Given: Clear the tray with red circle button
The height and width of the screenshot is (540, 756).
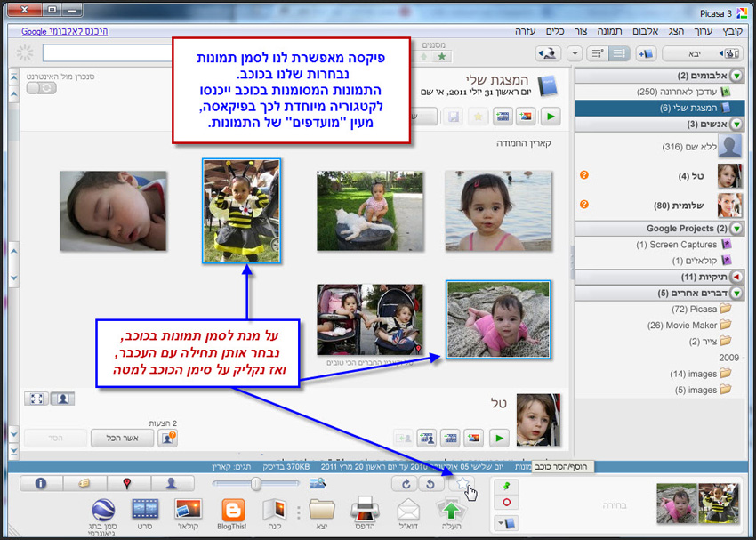Looking at the screenshot, I should tap(507, 503).
